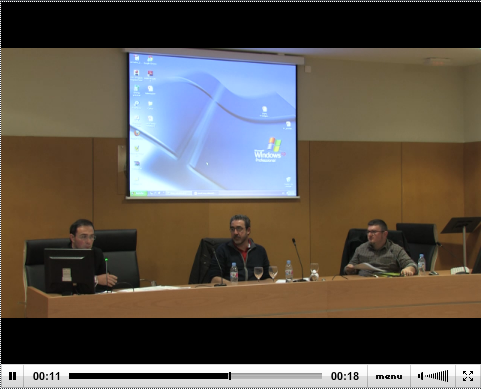481x389 pixels.
Task: Click the Firefox icon on projected desktop
Action: pos(137,133)
